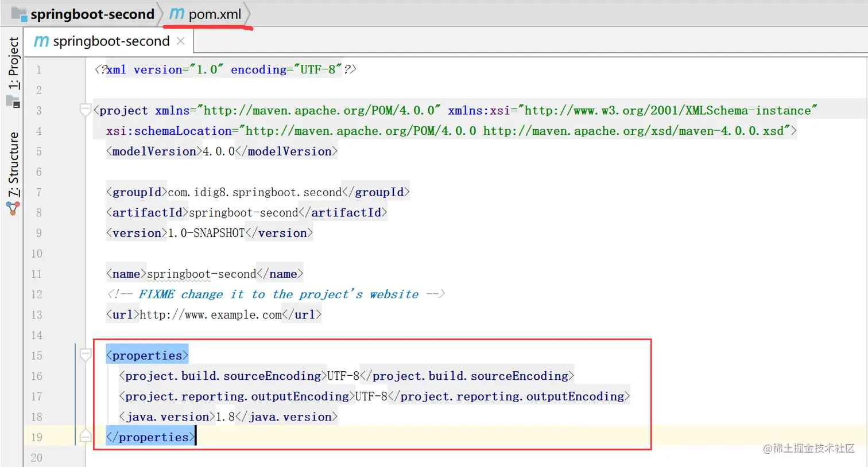
Task: Collapse the properties block fold marker
Action: (x=85, y=355)
